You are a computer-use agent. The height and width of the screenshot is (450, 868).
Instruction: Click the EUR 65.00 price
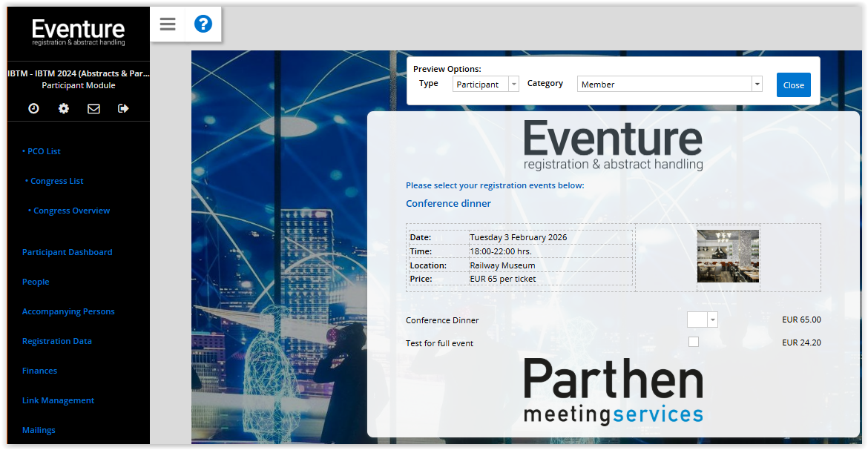pos(801,320)
